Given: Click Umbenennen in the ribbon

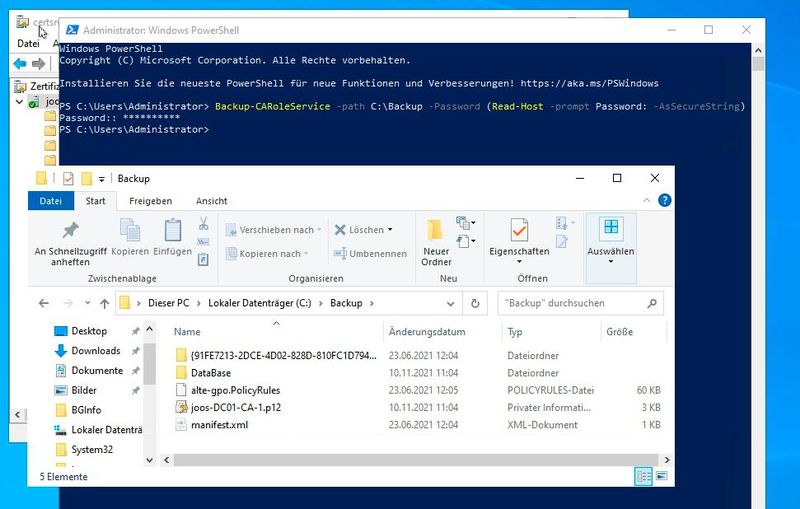Looking at the screenshot, I should 370,253.
